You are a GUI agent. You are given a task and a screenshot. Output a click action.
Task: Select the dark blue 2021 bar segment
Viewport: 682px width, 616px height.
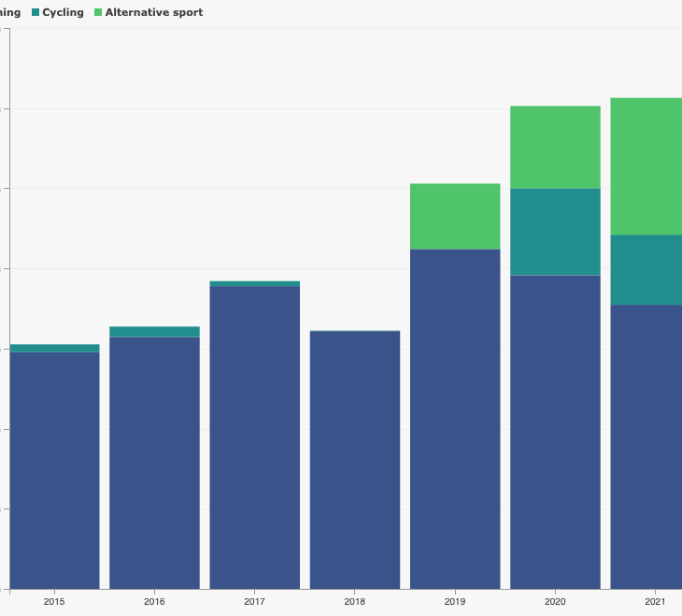pos(646,446)
